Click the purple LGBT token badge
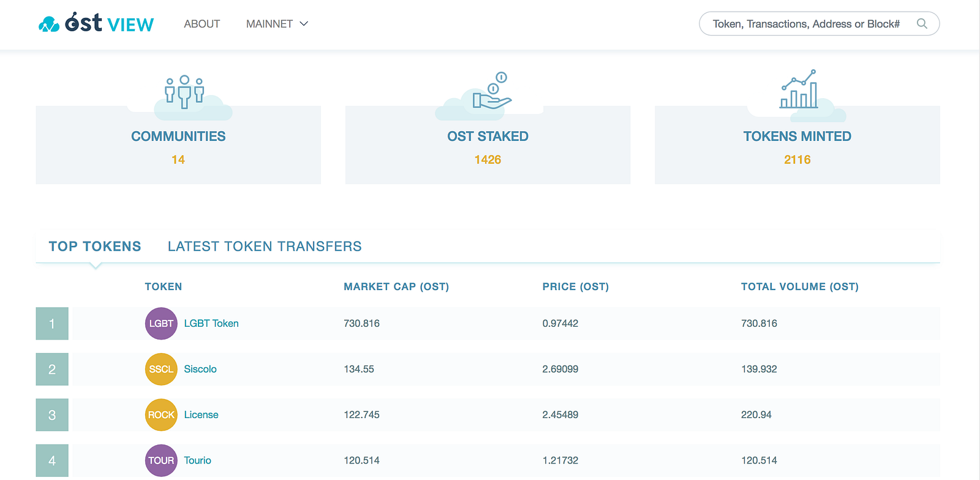The height and width of the screenshot is (480, 980). [161, 324]
